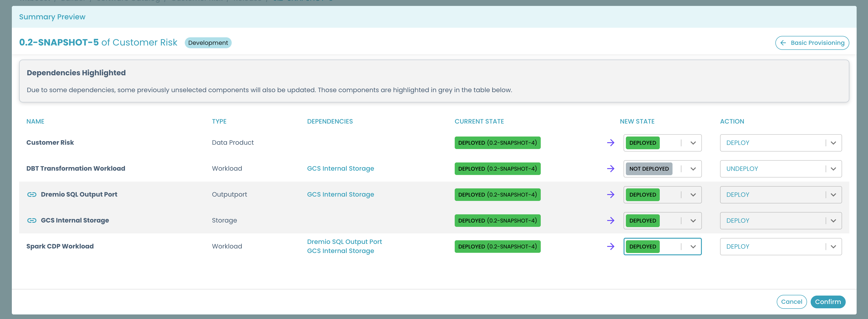
Task: Click the purple transition arrow in Dremio SQL Output Port row
Action: (x=611, y=194)
